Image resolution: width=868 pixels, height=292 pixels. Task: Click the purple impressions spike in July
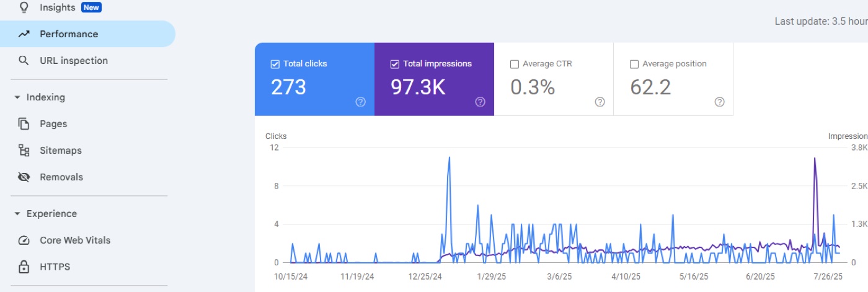[814, 159]
